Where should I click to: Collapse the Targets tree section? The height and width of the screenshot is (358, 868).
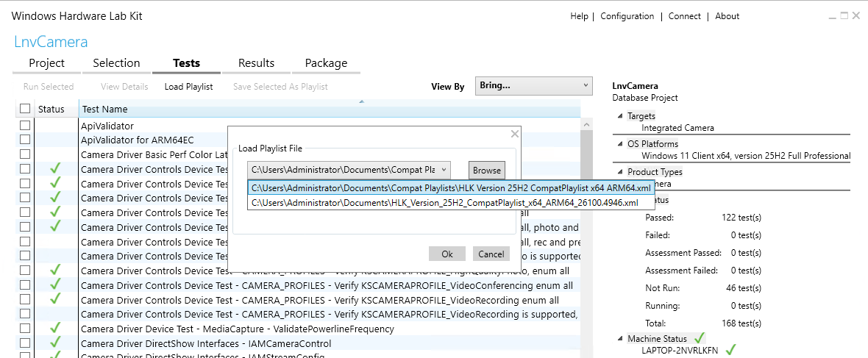tap(619, 116)
